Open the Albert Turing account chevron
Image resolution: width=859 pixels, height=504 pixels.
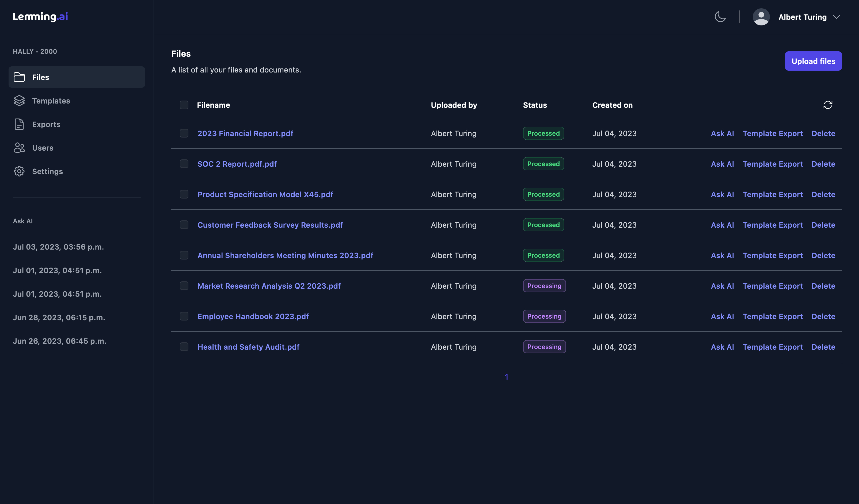(836, 17)
